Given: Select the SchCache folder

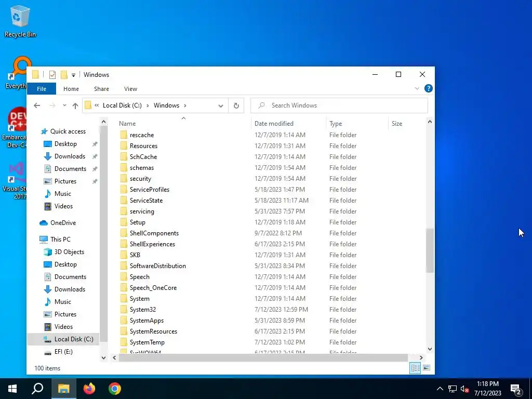Looking at the screenshot, I should (143, 157).
